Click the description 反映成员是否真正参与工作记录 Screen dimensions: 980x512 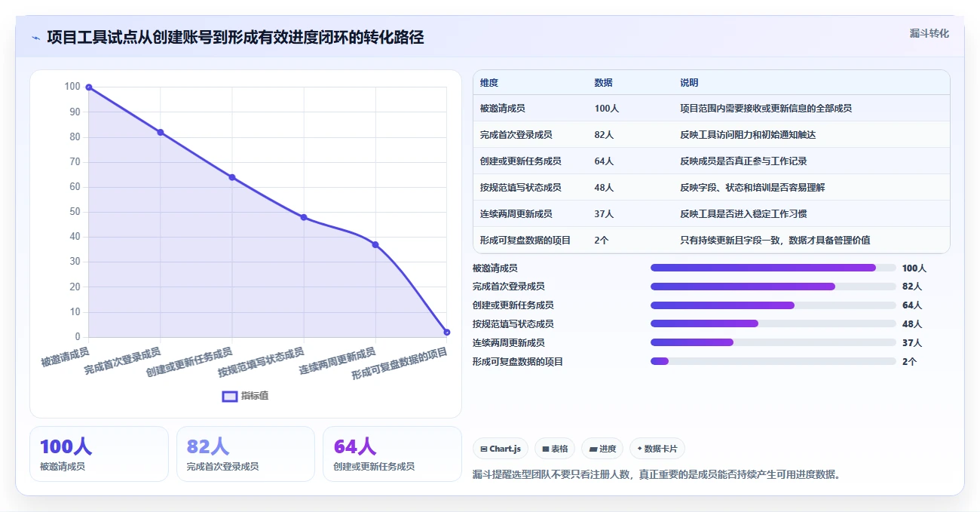pyautogui.click(x=743, y=161)
